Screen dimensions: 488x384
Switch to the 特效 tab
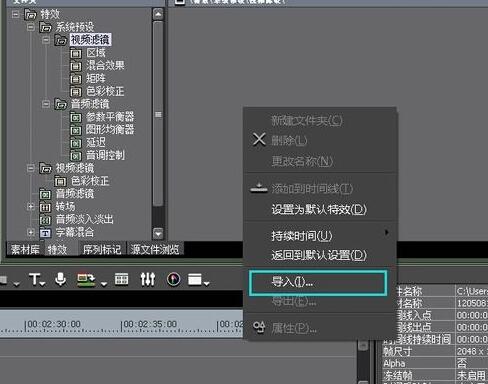point(57,249)
